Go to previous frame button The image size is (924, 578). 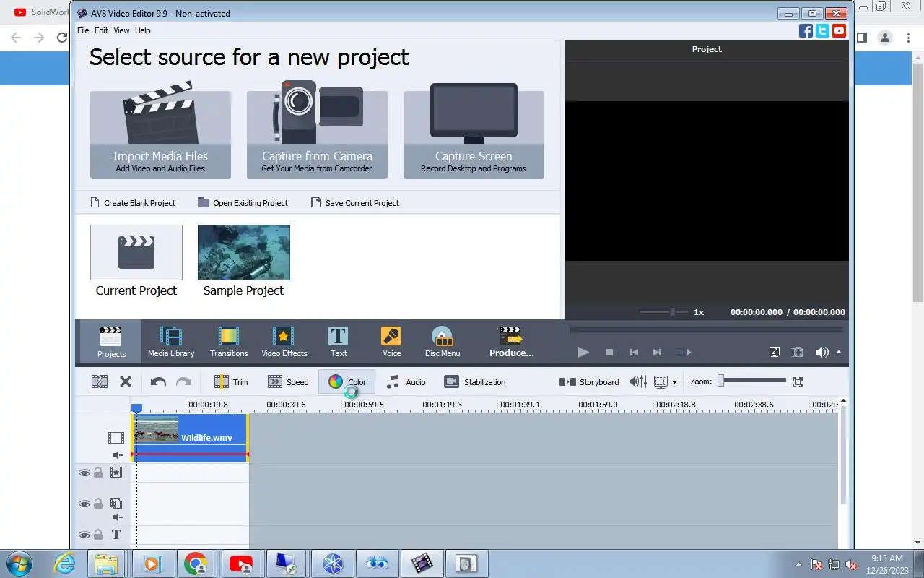[x=634, y=352]
